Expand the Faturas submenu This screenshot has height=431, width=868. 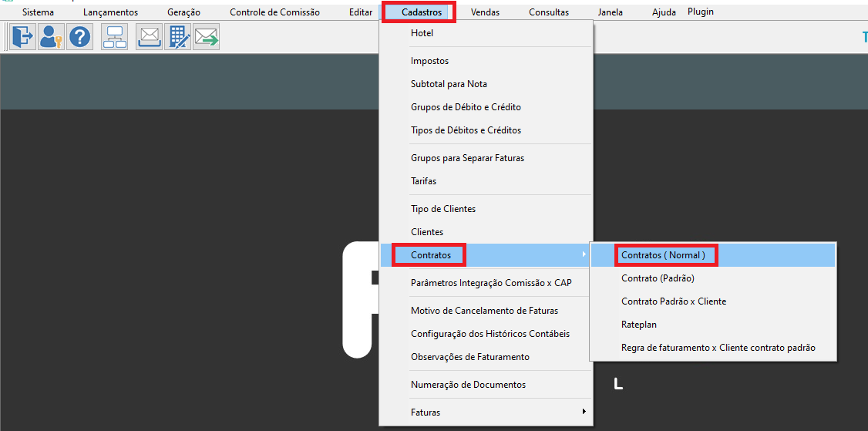486,412
